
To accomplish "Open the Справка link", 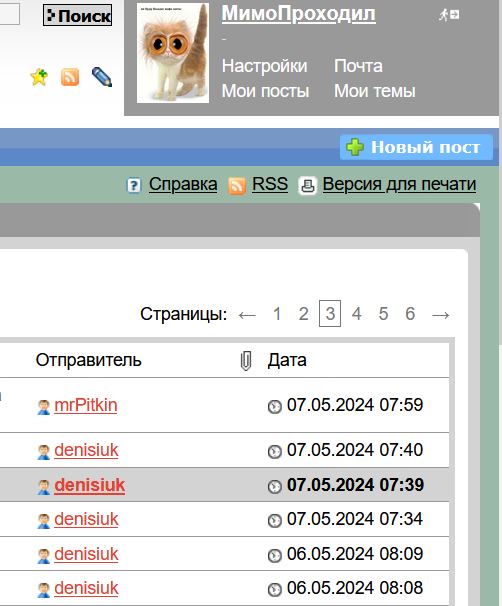I will (183, 184).
